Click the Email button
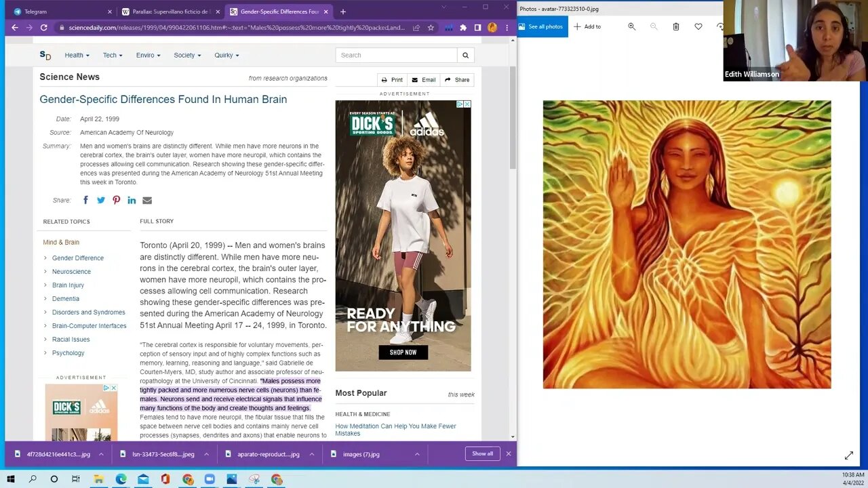 424,80
